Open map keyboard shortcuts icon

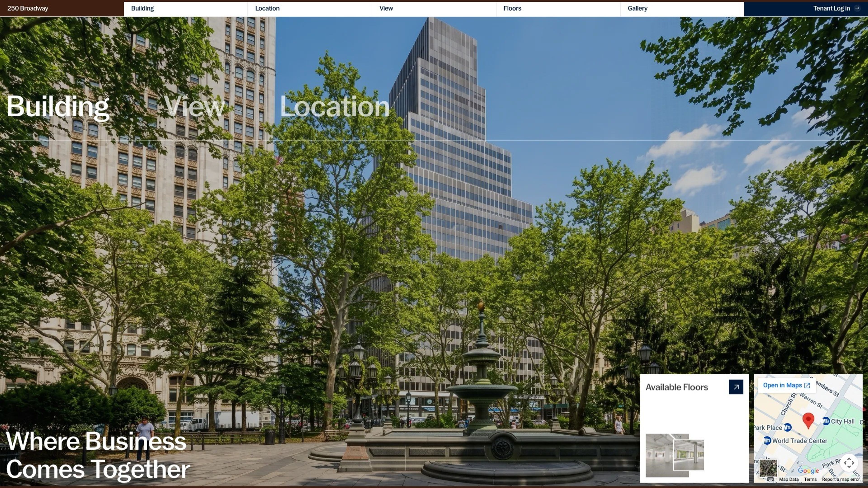(x=770, y=479)
